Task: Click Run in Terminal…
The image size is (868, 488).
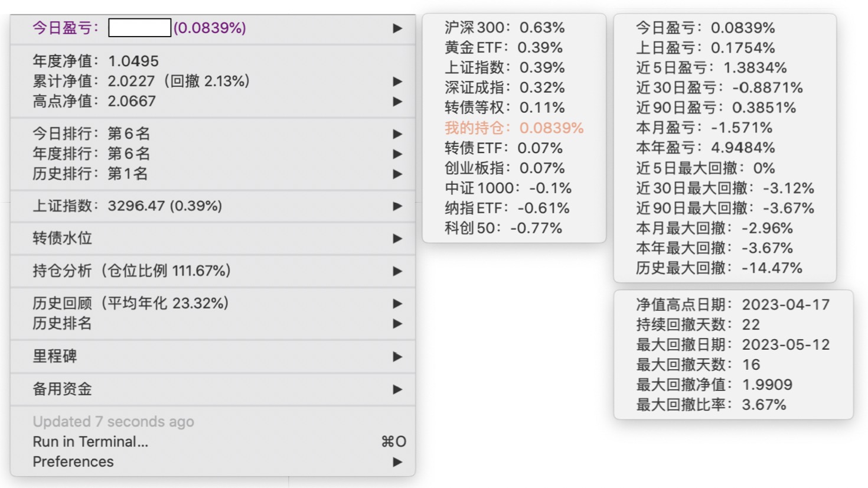Action: point(90,442)
